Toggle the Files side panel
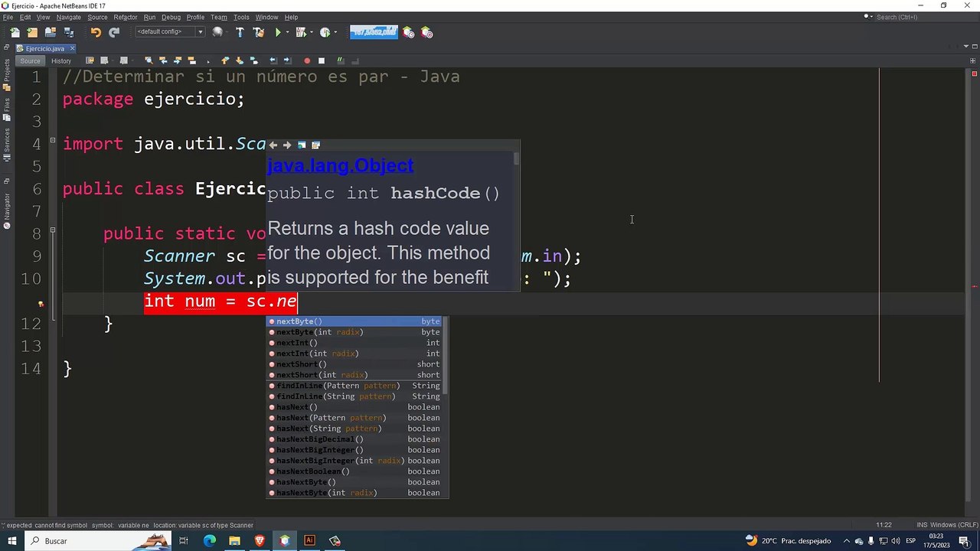Image resolution: width=980 pixels, height=551 pixels. tap(6, 110)
